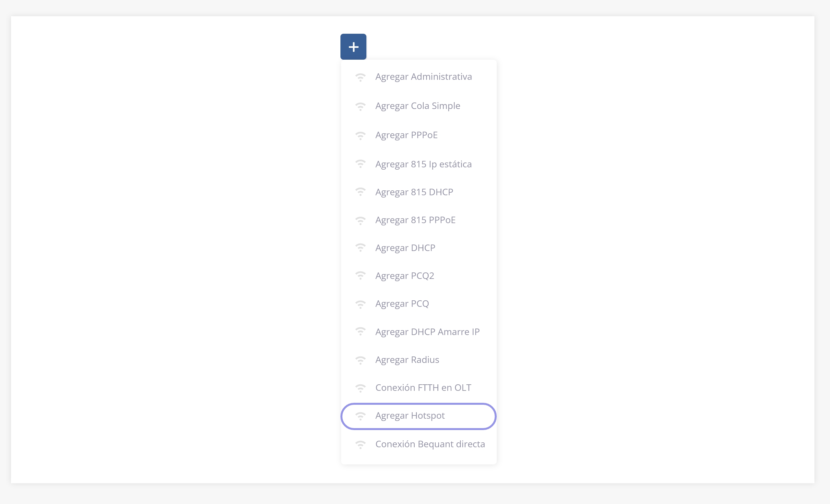
Task: Choose Agregar 815 Ip estática
Action: (x=423, y=164)
